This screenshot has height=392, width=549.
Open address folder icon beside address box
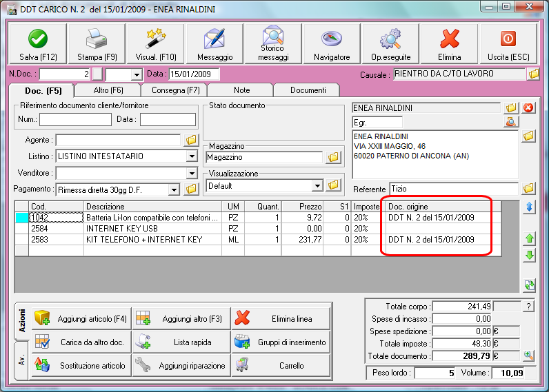(529, 136)
